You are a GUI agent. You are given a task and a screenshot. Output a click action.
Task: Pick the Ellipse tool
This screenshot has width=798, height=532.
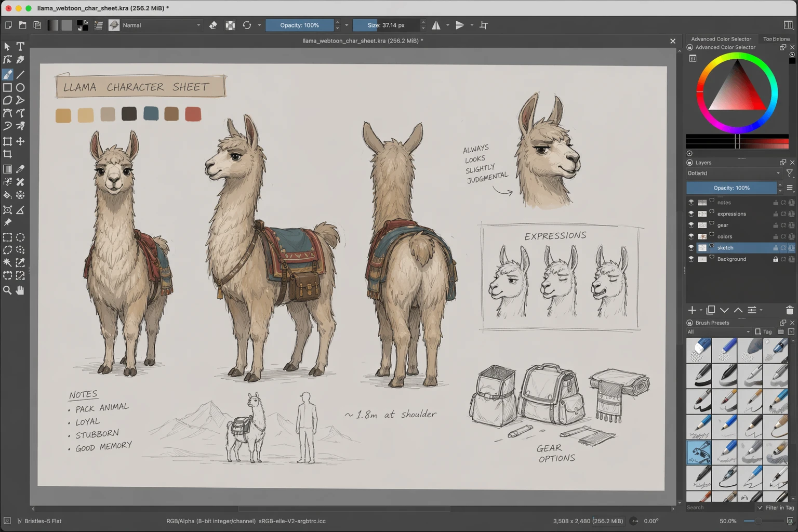tap(20, 88)
